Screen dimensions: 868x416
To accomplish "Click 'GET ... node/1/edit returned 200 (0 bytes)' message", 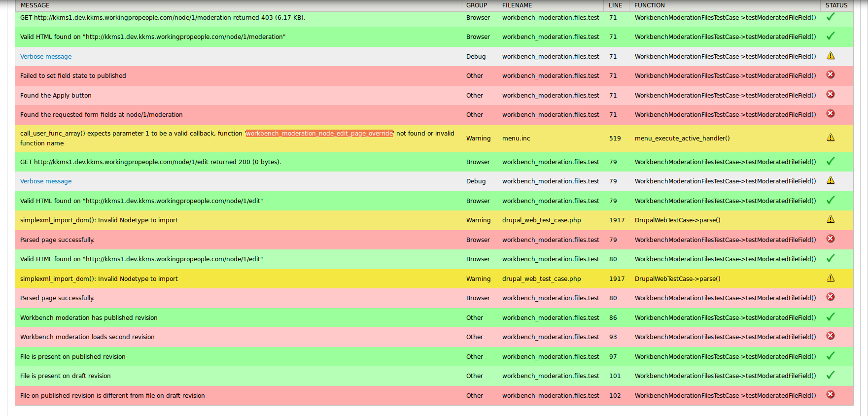I will [151, 162].
